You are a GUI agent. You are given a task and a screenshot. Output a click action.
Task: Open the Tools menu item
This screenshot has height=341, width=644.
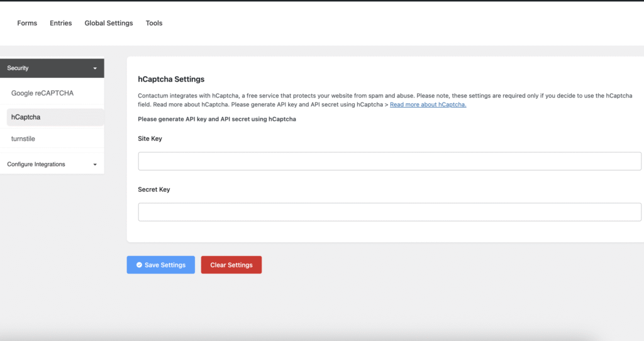[x=154, y=23]
